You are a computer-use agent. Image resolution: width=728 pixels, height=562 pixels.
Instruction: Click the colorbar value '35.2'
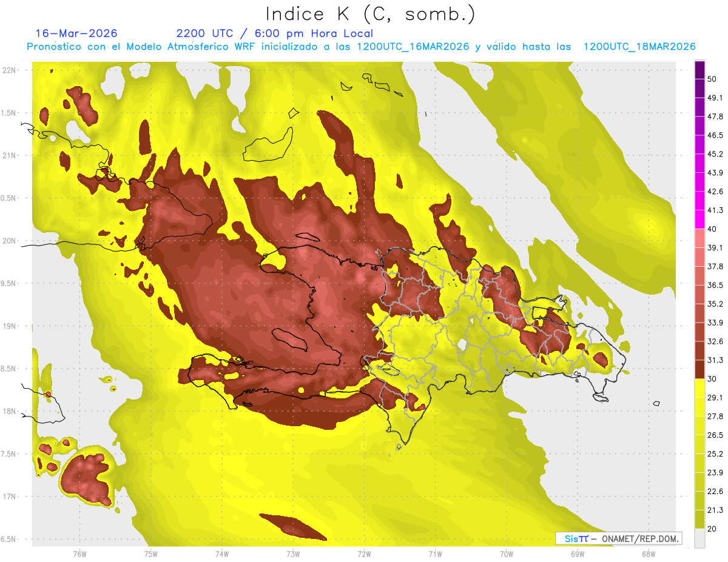(715, 304)
